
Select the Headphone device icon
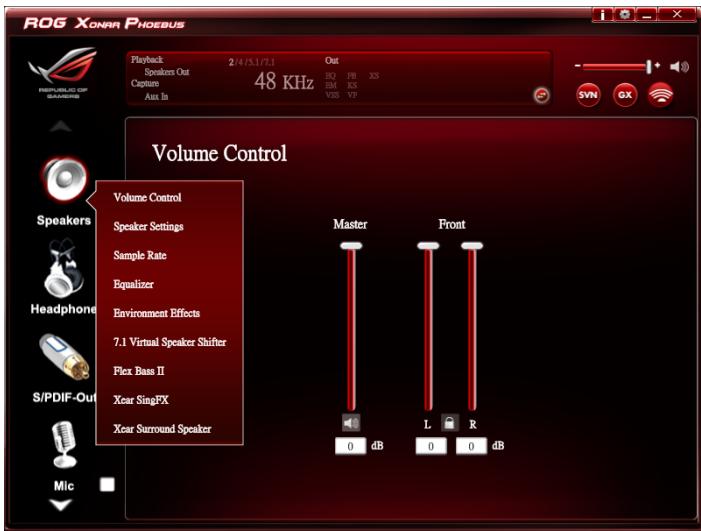(64, 269)
